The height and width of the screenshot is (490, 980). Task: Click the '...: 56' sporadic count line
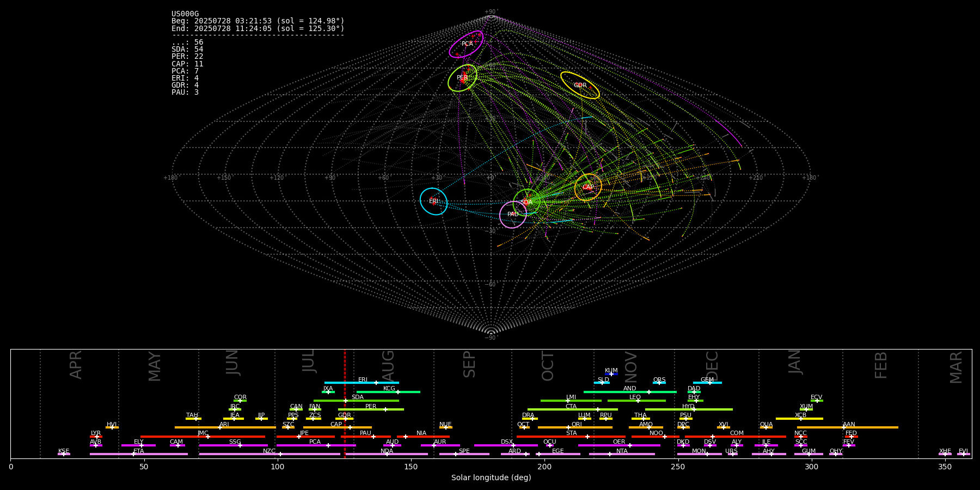[x=187, y=42]
